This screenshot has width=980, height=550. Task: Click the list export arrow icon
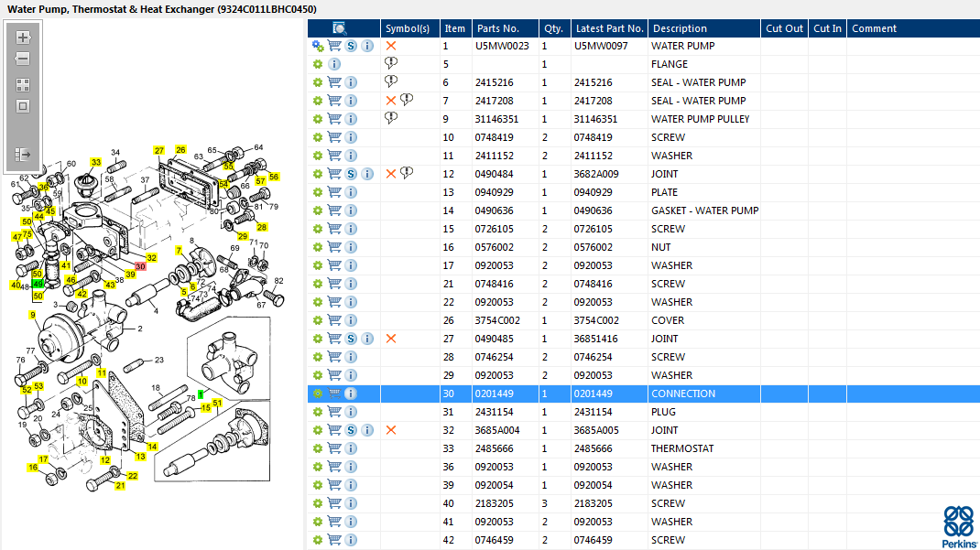(23, 155)
